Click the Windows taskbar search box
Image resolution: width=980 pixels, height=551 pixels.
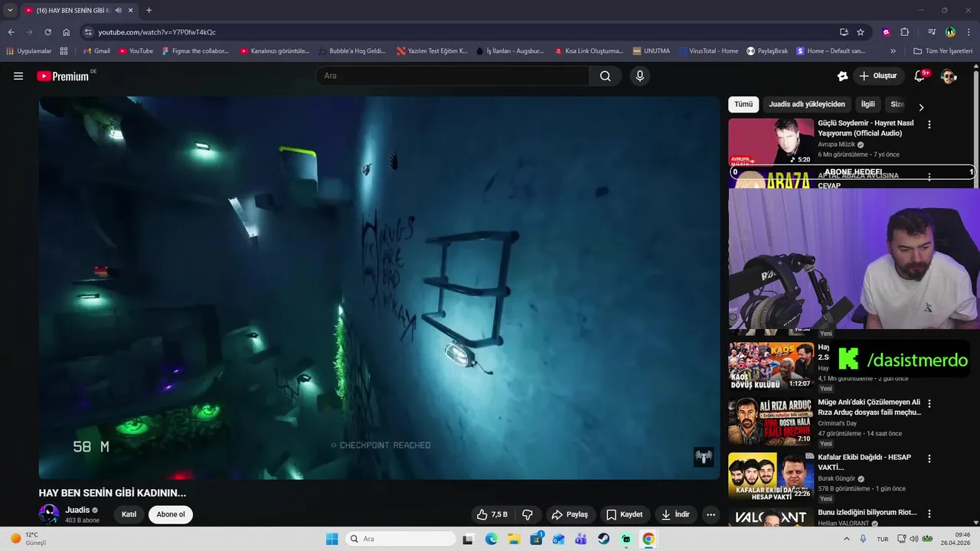coord(400,539)
